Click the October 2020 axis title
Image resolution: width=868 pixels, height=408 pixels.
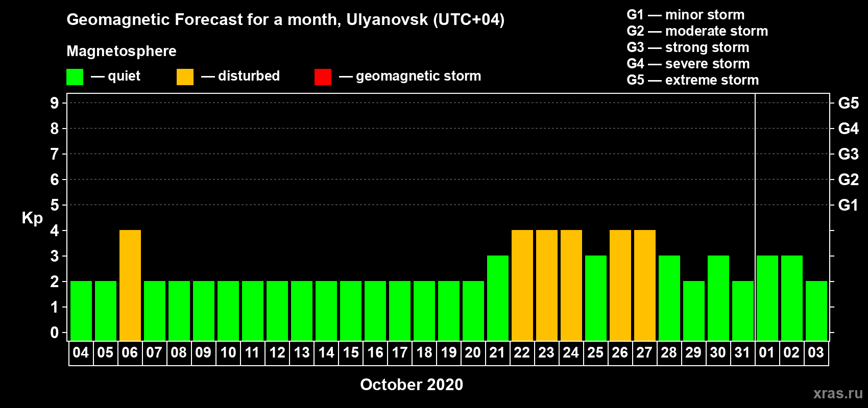tap(412, 385)
